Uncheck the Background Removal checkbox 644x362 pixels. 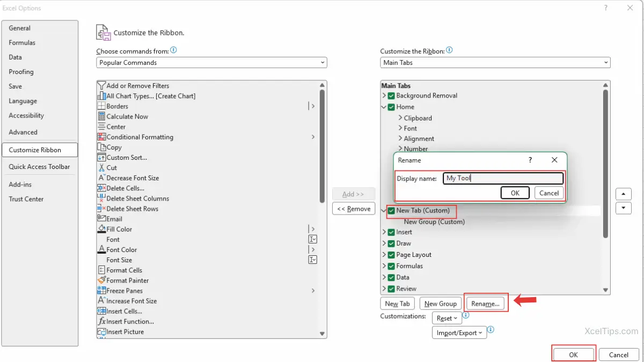coord(391,95)
